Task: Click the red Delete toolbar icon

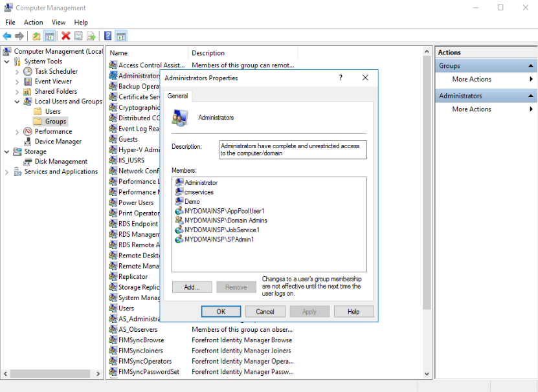Action: pos(65,36)
